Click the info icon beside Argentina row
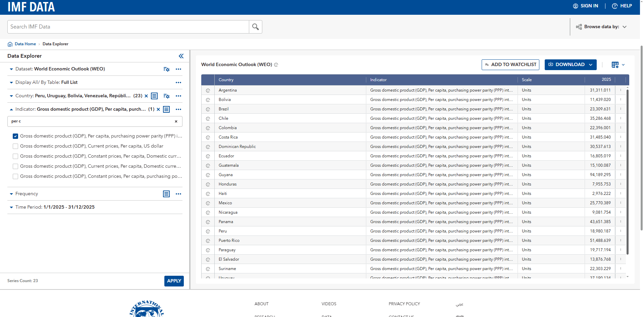This screenshot has width=644, height=317. (x=208, y=91)
